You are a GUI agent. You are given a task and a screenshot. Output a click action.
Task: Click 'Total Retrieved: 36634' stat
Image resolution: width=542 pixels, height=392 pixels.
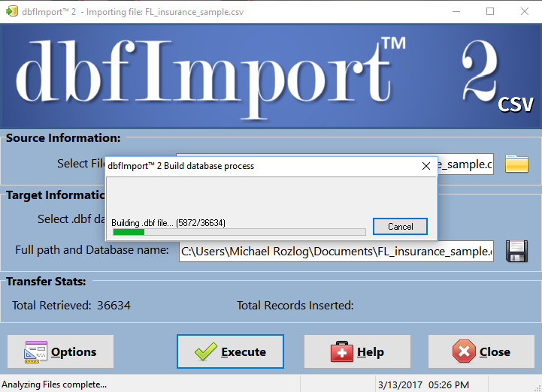tap(71, 306)
